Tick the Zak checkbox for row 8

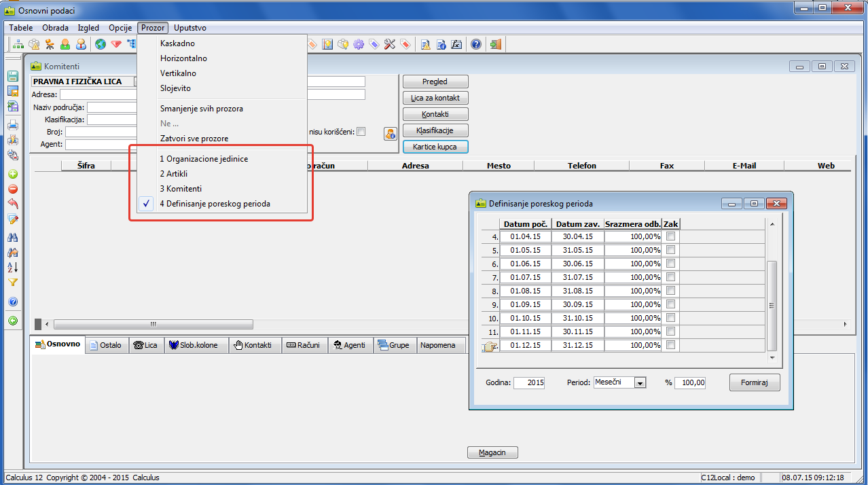pos(670,291)
